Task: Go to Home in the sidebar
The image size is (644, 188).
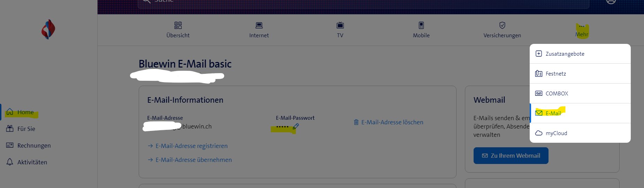Action: 25,112
